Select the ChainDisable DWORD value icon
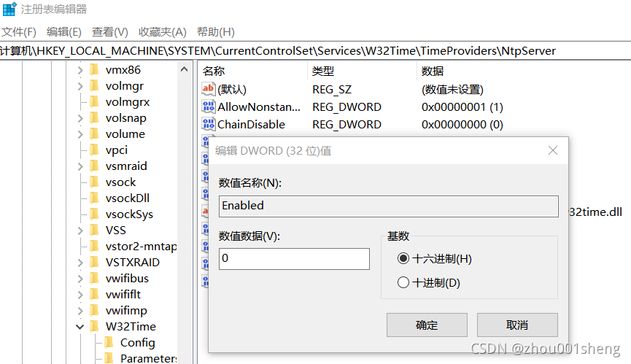This screenshot has width=631, height=364. point(208,124)
